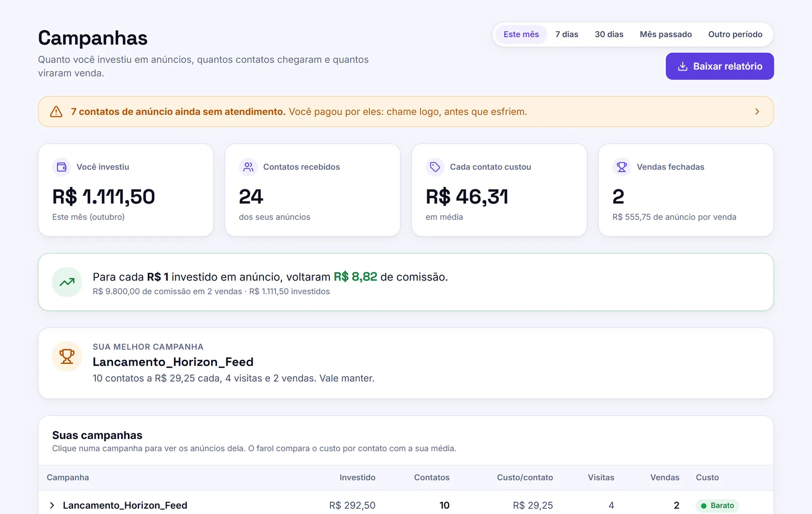
Task: Click the wallet icon beside 'Você investiu'
Action: [62, 167]
